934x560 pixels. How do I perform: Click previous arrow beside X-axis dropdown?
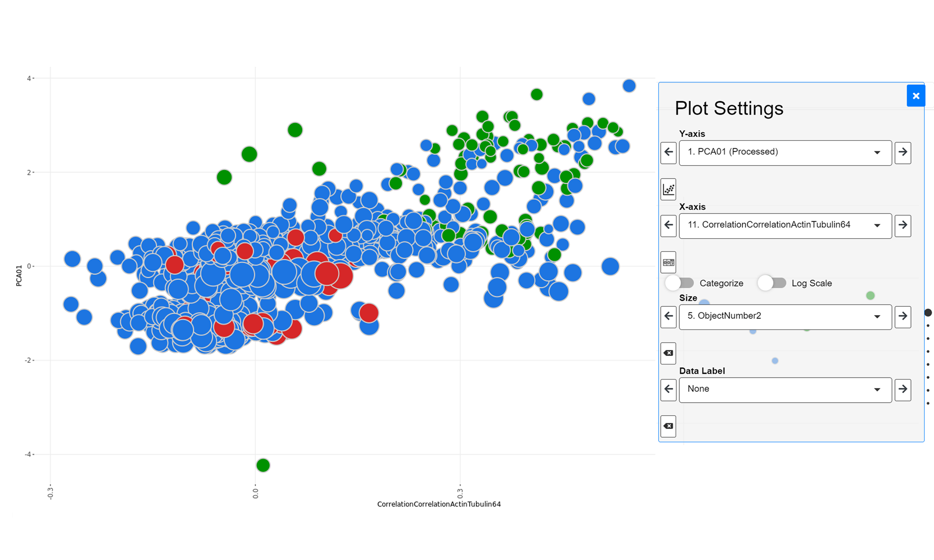tap(668, 225)
